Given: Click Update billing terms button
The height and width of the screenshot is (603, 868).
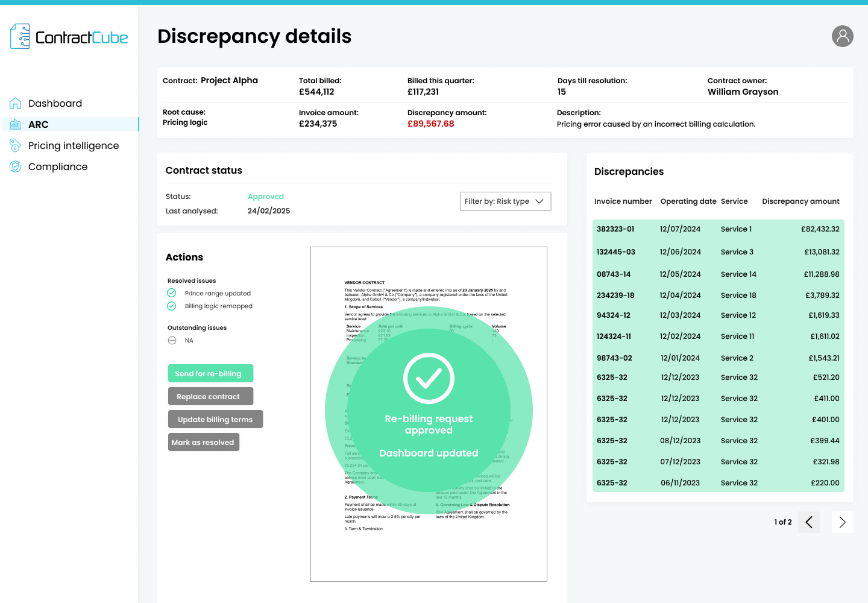Looking at the screenshot, I should 215,419.
